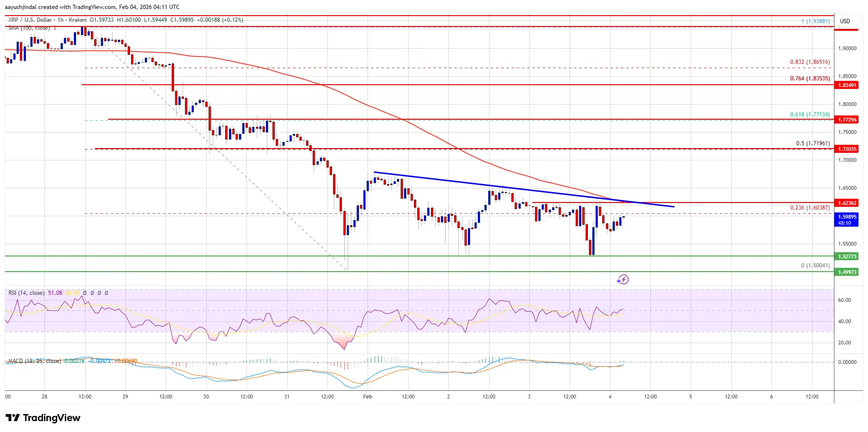Image resolution: width=868 pixels, height=432 pixels.
Task: Click the Kraken exchange label in the legend
Action: click(77, 20)
